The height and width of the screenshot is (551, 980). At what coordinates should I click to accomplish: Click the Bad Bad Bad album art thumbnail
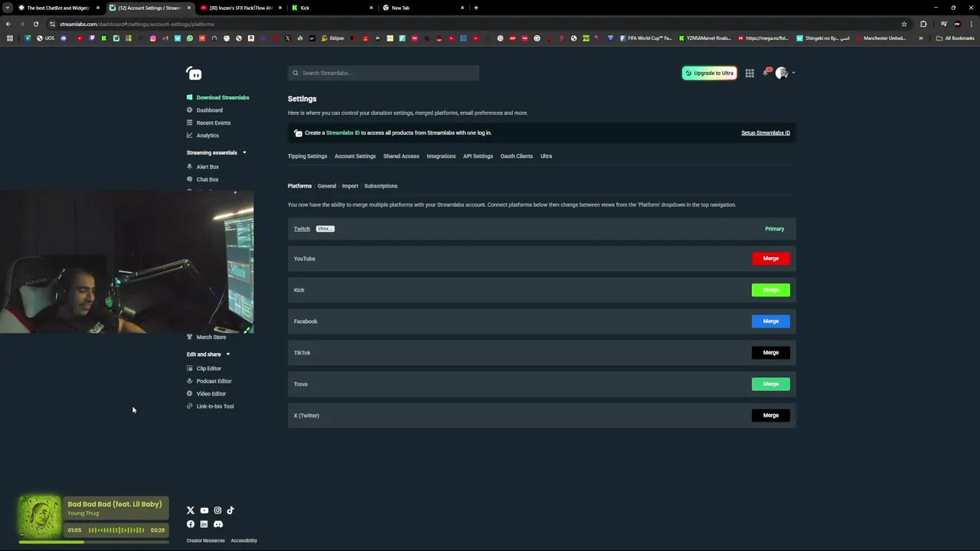pos(39,518)
